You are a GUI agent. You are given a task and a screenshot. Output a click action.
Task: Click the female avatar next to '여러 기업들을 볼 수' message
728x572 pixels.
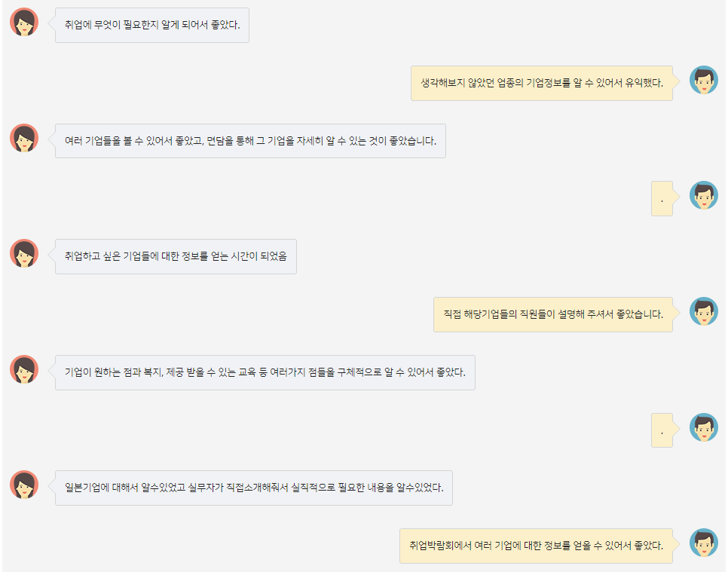24,138
